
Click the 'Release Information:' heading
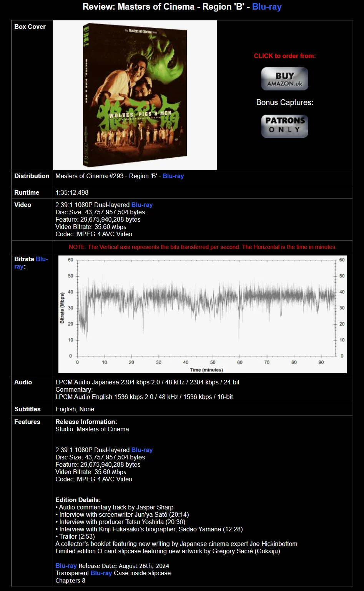tap(86, 422)
